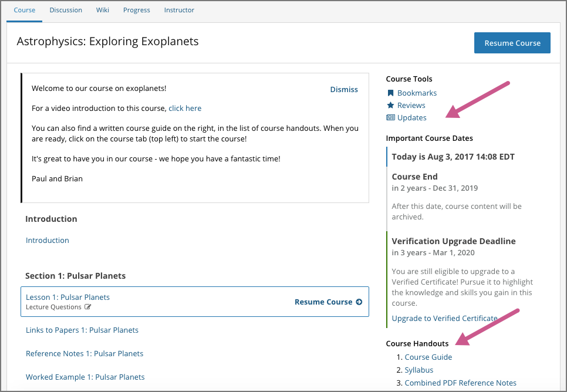This screenshot has width=567, height=392.
Task: Open Lesson 1: Pulsar Planets
Action: coord(67,297)
